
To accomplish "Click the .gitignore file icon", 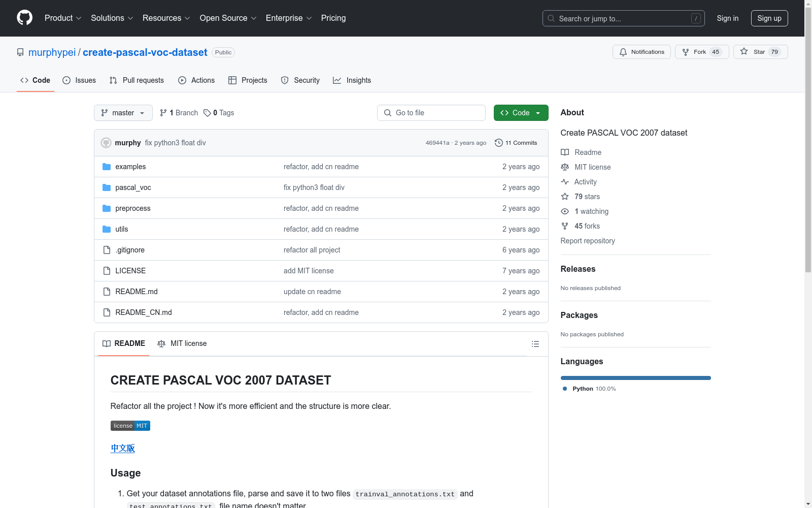I will tap(107, 250).
